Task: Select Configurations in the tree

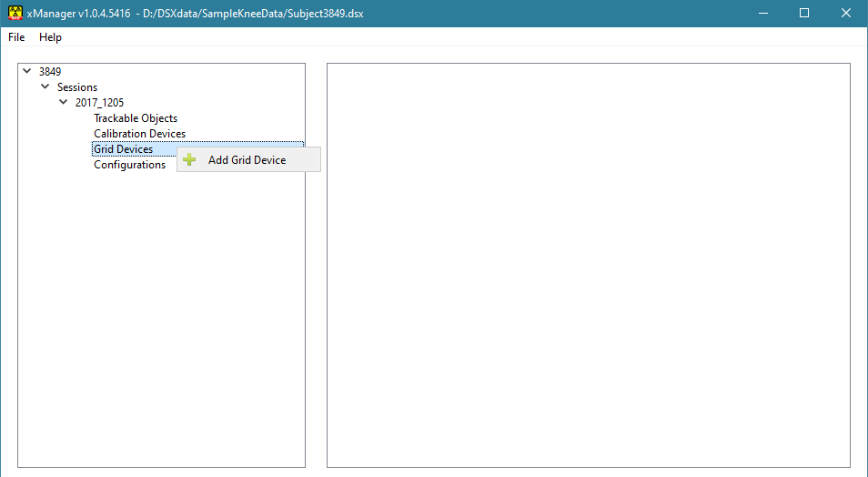Action: point(129,165)
